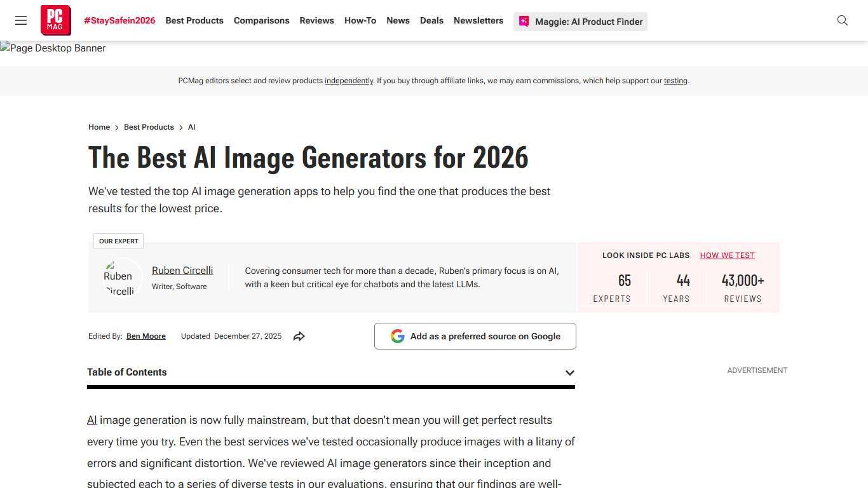The width and height of the screenshot is (868, 488).
Task: Click the Maggie AI Product Finder chat icon
Action: 524,21
